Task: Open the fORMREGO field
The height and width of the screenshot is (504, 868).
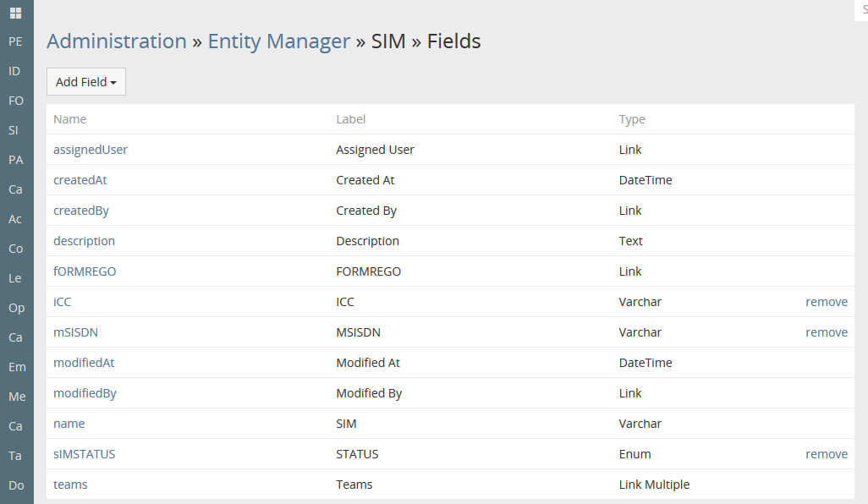Action: [x=85, y=271]
